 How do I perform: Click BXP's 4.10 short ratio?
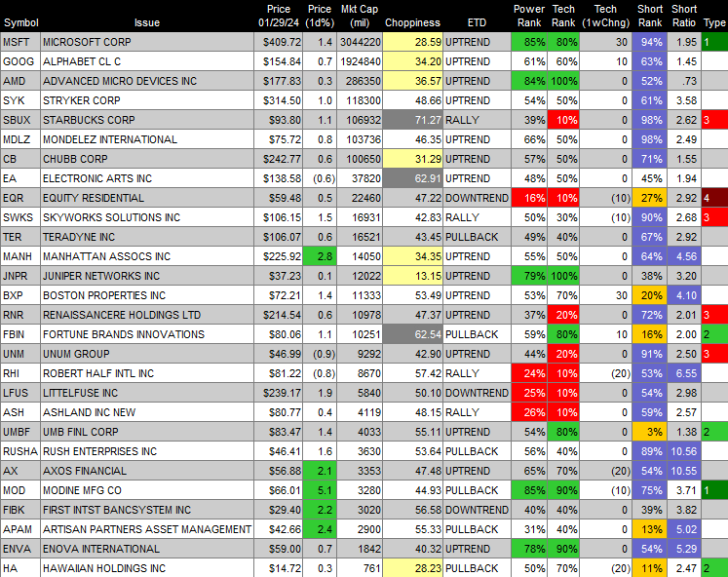684,295
